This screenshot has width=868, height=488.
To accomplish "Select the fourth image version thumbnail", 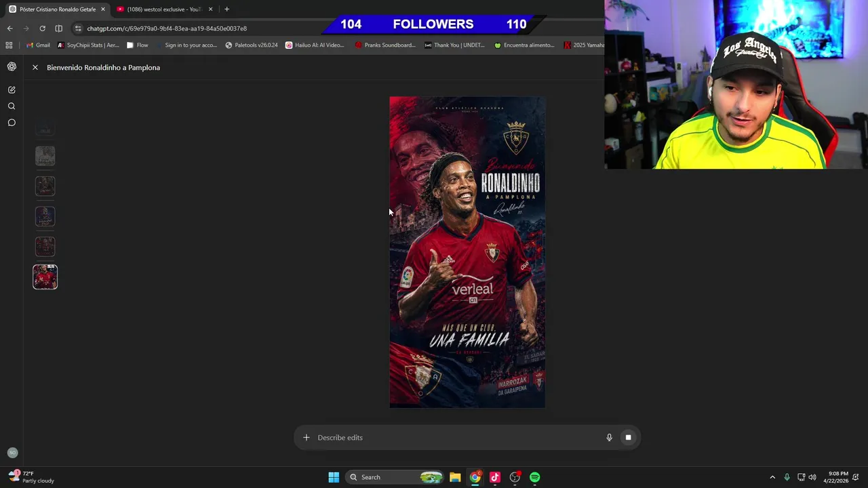I will tap(45, 216).
